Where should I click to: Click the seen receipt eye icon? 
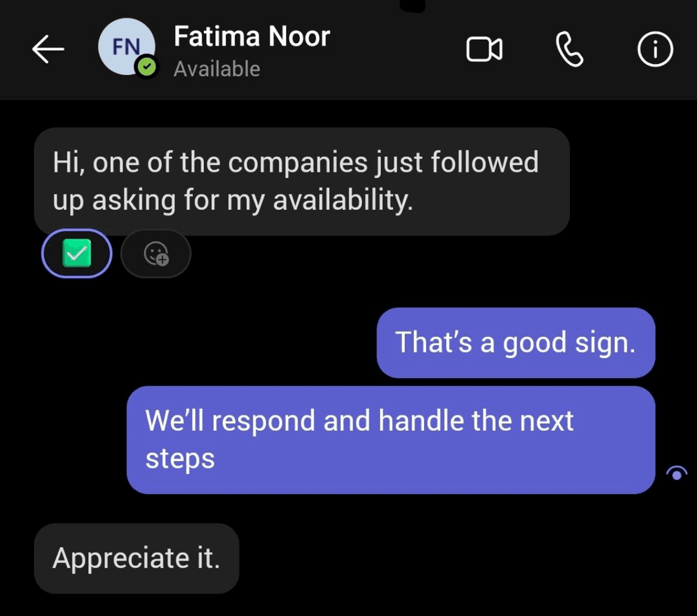(676, 473)
